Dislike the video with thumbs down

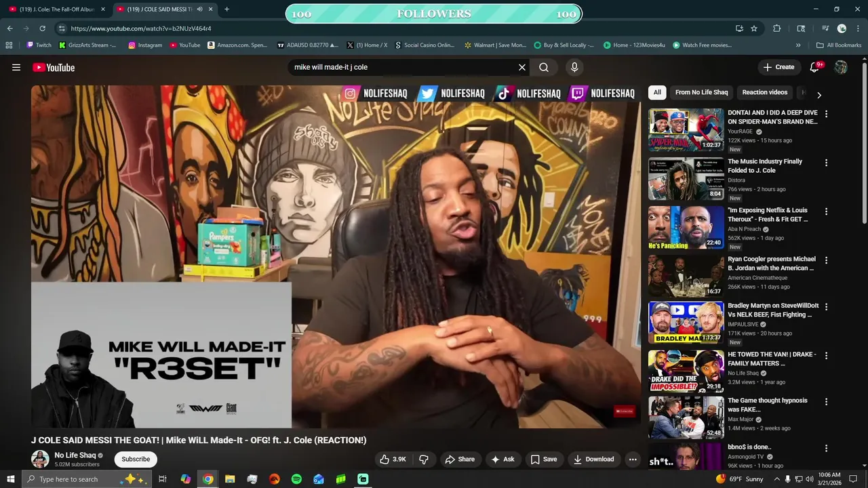424,459
